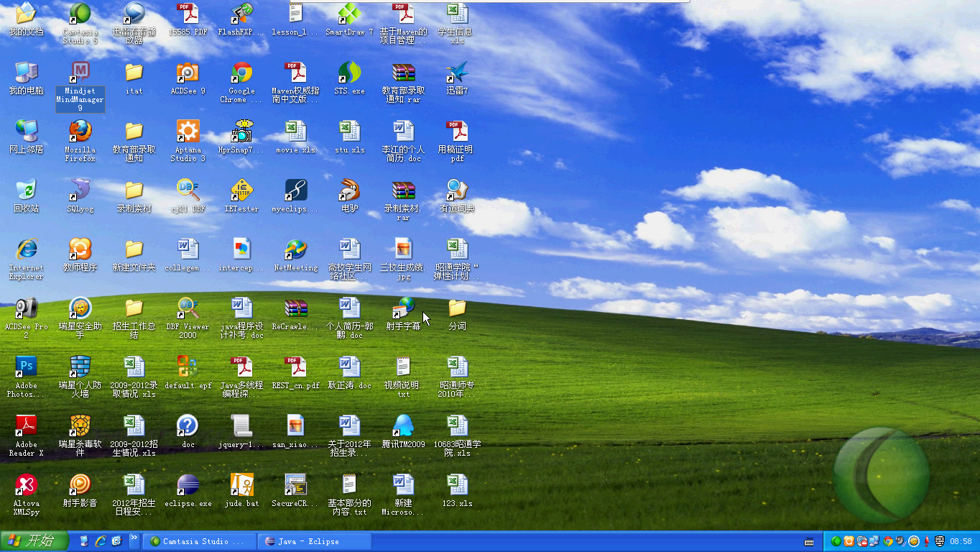980x552 pixels.
Task: Open the 腾讯TM2009 shortcut
Action: click(403, 425)
